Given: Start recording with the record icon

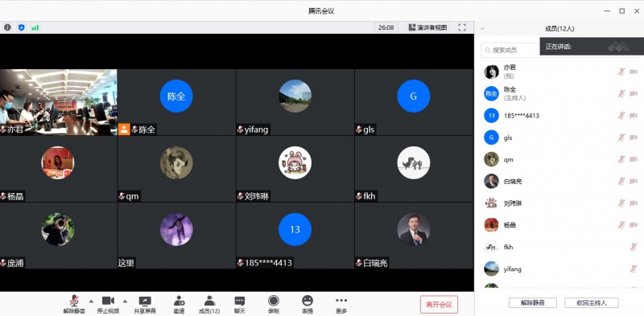Looking at the screenshot, I should 274,305.
